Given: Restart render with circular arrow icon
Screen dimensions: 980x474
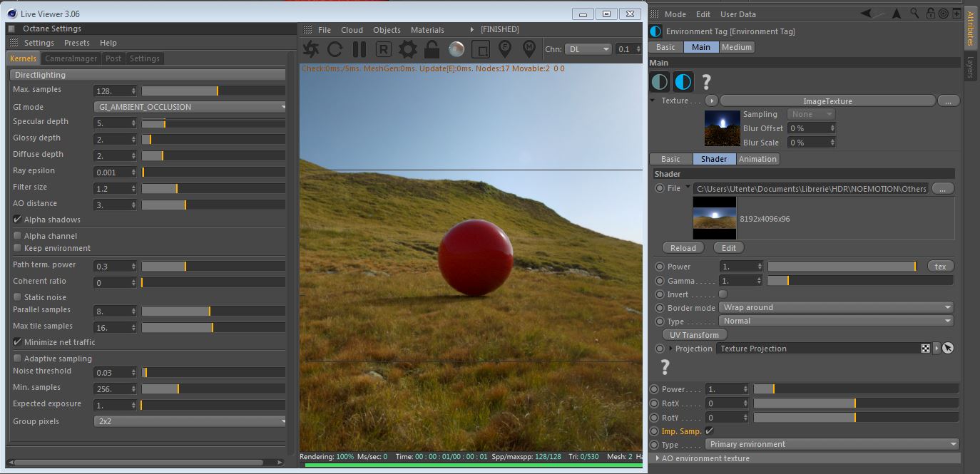Looking at the screenshot, I should (335, 49).
